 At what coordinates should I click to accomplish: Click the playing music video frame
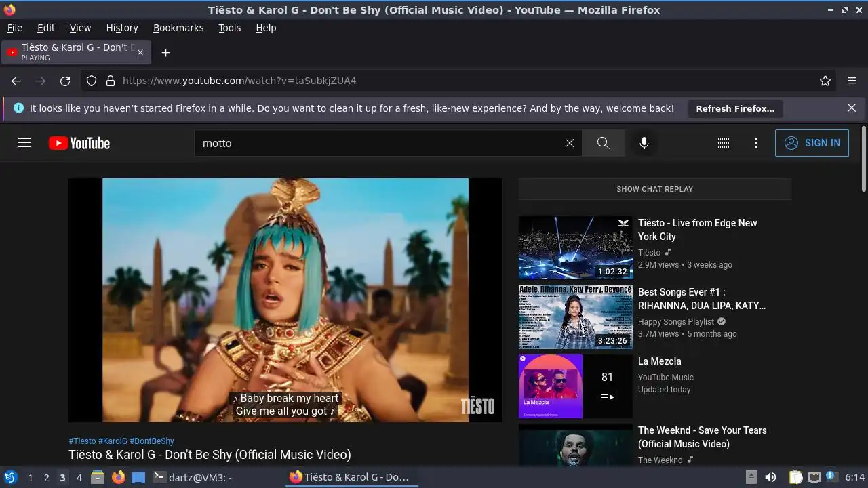click(x=285, y=300)
